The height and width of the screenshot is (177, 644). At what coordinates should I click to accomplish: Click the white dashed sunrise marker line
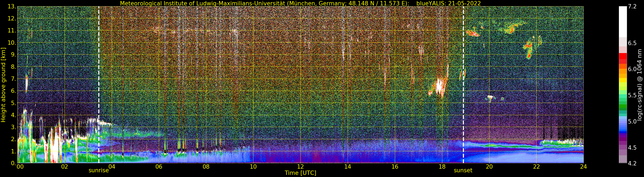pyautogui.click(x=99, y=85)
